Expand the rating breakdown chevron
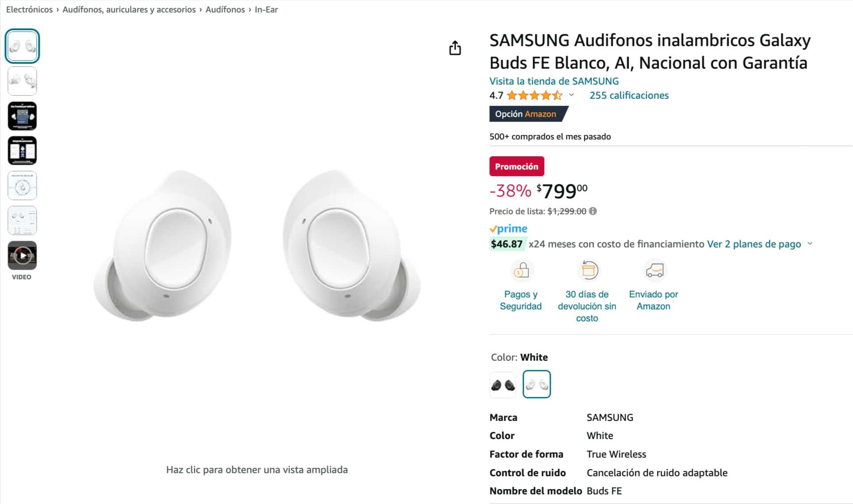 point(572,95)
